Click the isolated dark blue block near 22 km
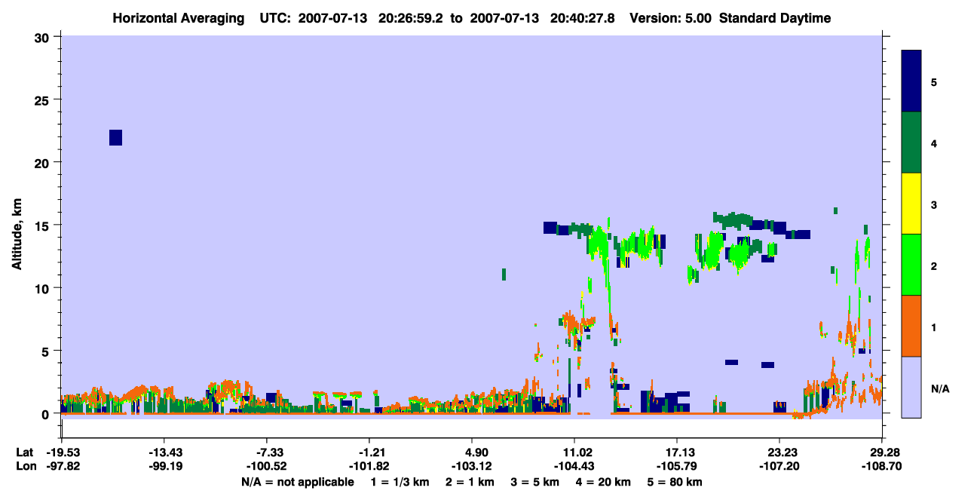Image resolution: width=980 pixels, height=503 pixels. click(115, 137)
